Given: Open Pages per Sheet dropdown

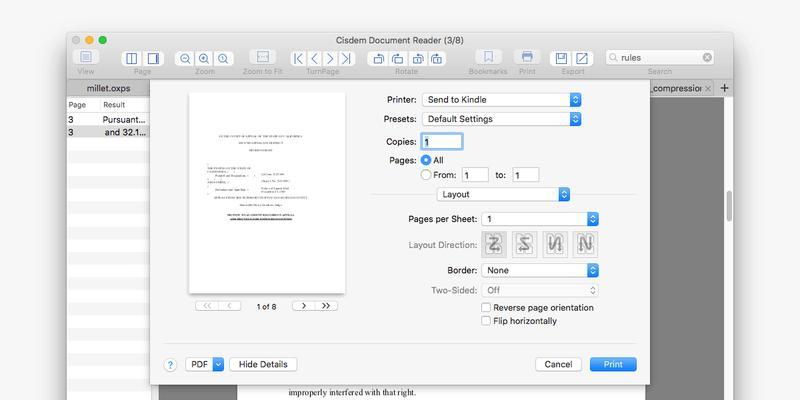Looking at the screenshot, I should click(x=540, y=219).
